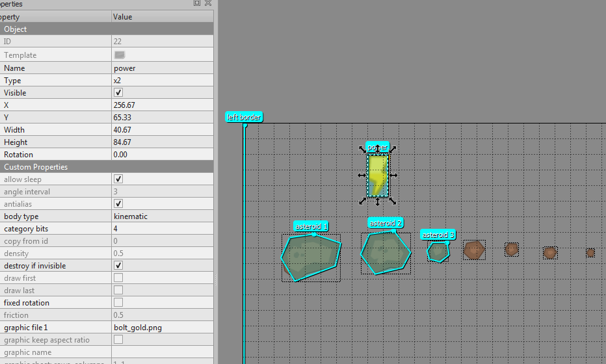
Task: Click the right-edge resize handle of power object
Action: 393,175
